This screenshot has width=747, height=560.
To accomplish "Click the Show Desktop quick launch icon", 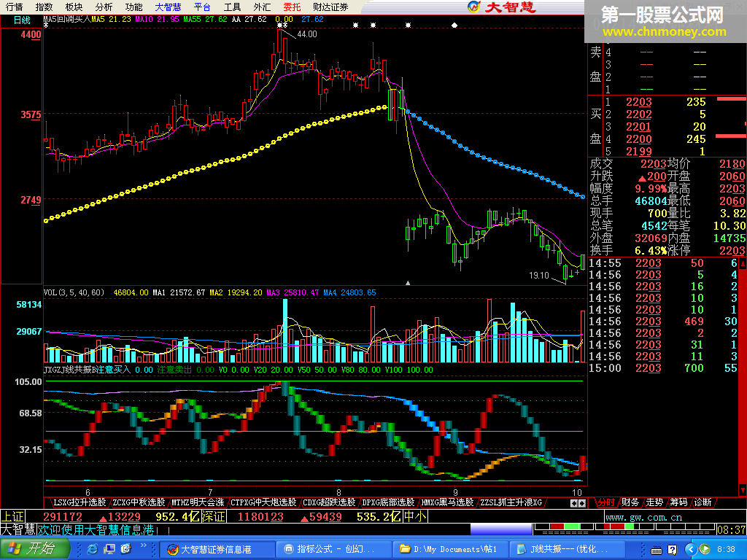I will click(x=109, y=550).
